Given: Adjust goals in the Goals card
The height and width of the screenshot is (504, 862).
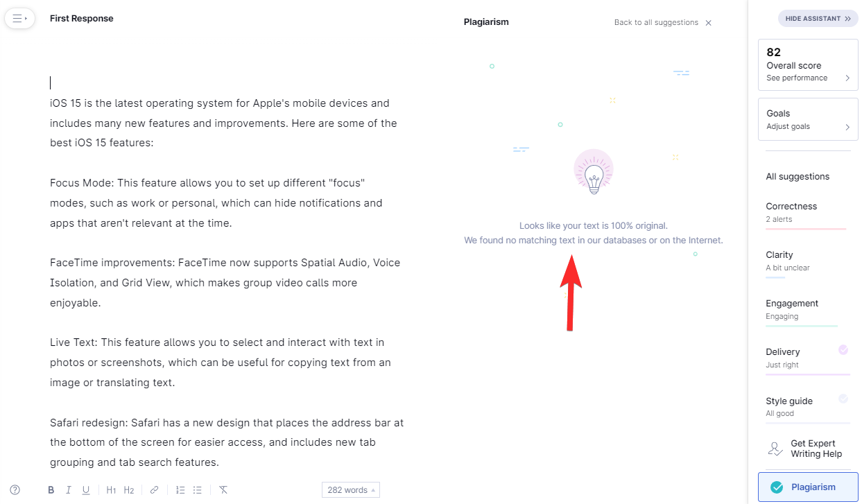Looking at the screenshot, I should tap(808, 119).
